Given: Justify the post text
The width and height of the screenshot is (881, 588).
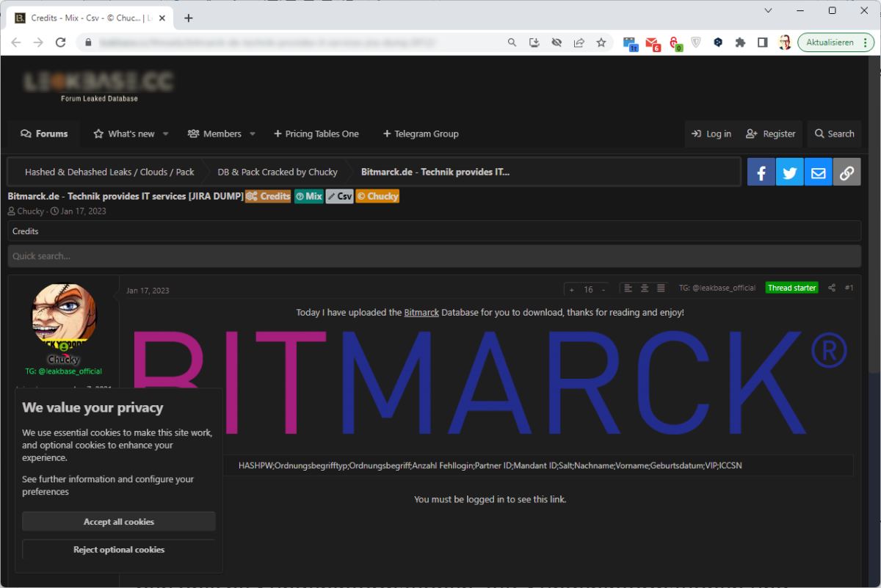Looking at the screenshot, I should tap(661, 288).
